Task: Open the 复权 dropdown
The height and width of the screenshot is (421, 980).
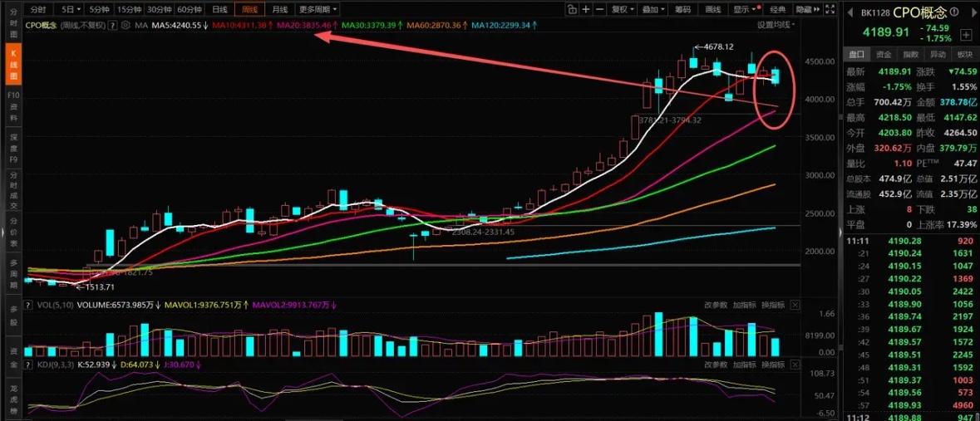Action: click(623, 9)
